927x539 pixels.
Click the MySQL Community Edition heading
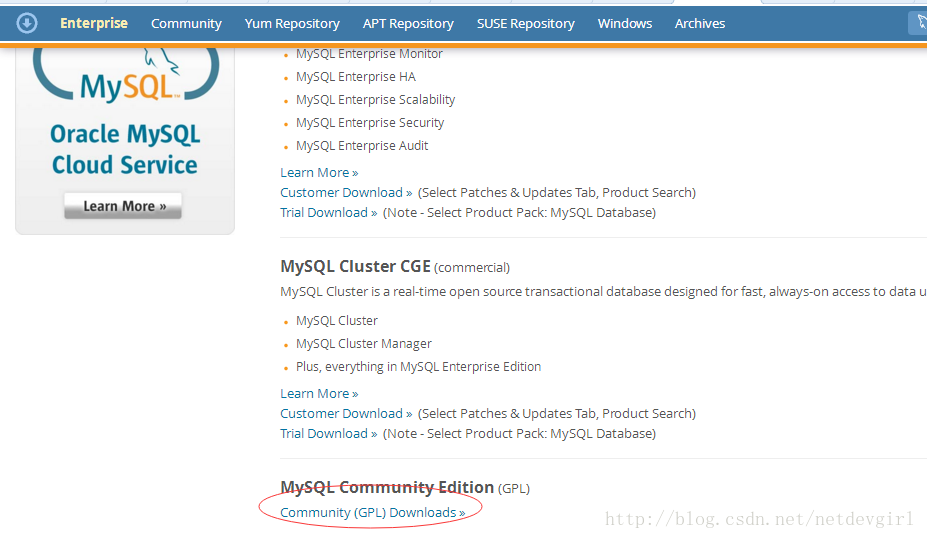point(387,487)
